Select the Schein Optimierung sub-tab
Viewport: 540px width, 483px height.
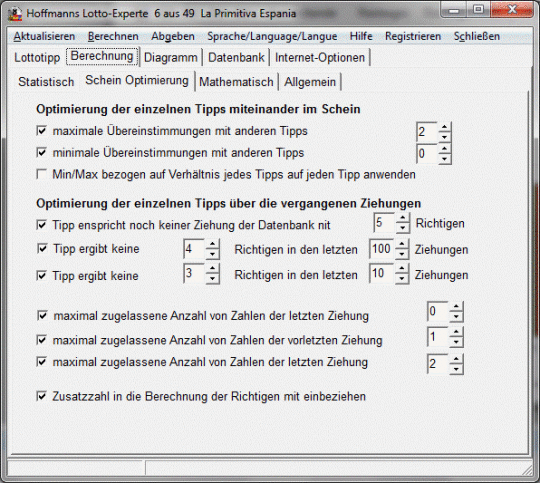(x=137, y=80)
